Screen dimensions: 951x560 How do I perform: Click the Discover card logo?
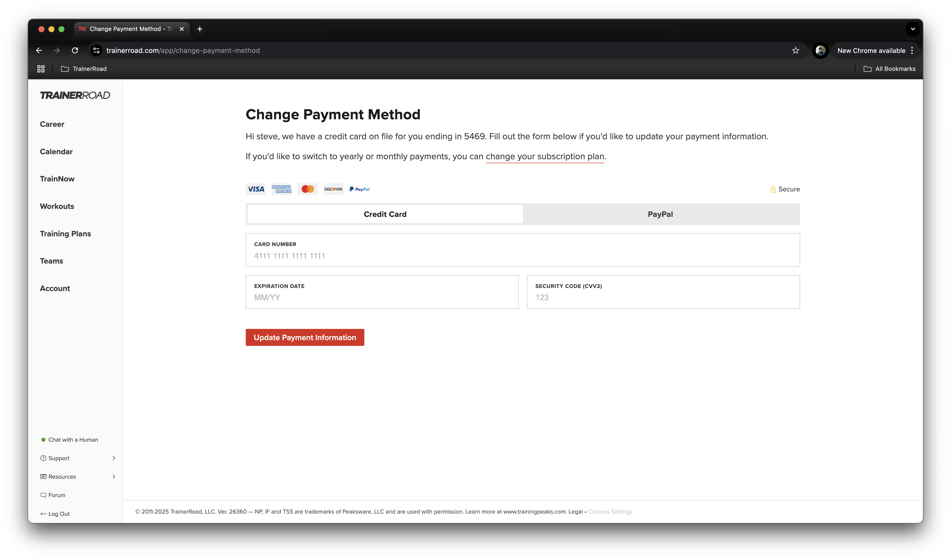(x=333, y=189)
